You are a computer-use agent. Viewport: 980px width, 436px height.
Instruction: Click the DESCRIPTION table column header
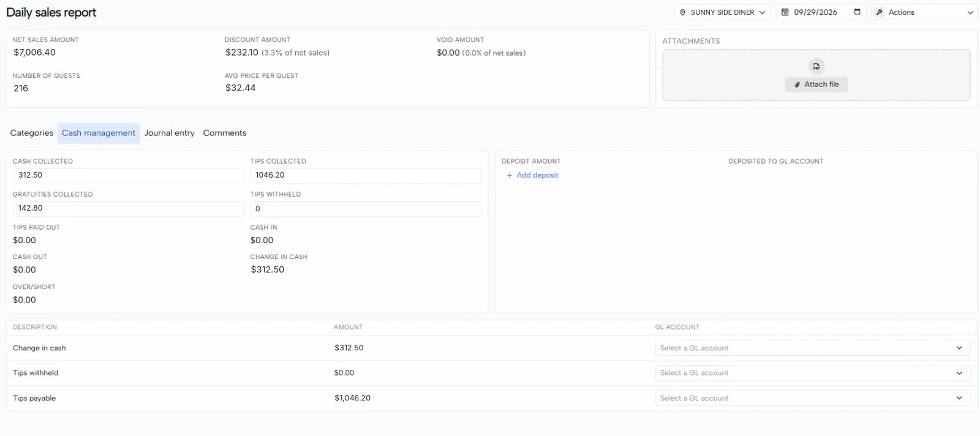click(x=35, y=327)
